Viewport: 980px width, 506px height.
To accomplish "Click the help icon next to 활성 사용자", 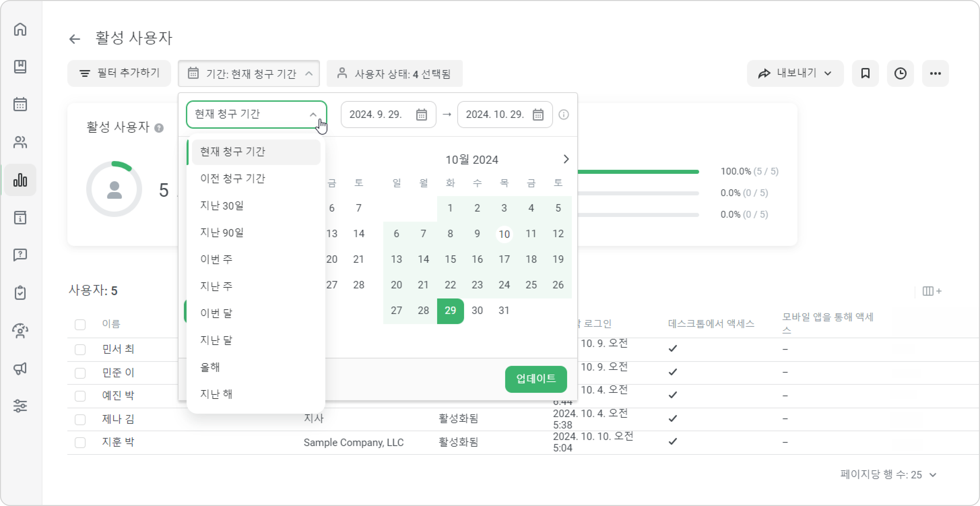I will 159,128.
